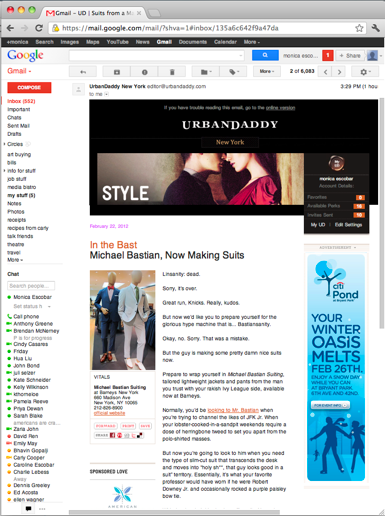Click the blue Gmail search button
This screenshot has width=385, height=516.
coord(265,55)
